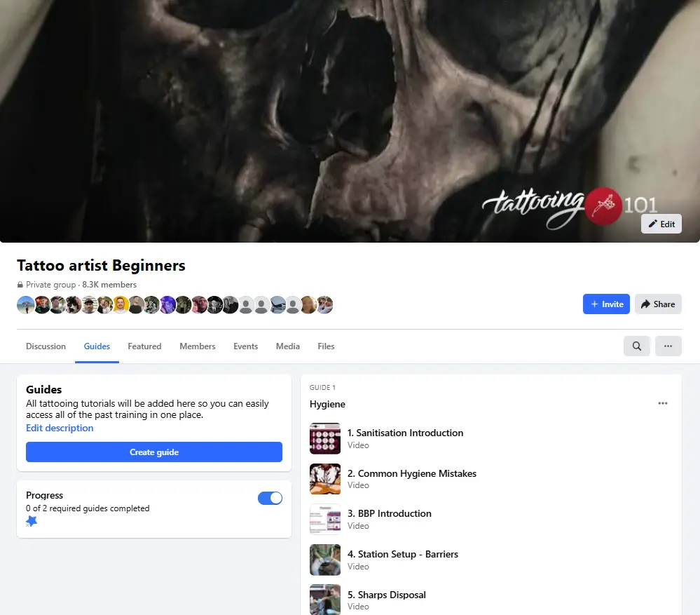Open the Discussion tab

pyautogui.click(x=46, y=346)
